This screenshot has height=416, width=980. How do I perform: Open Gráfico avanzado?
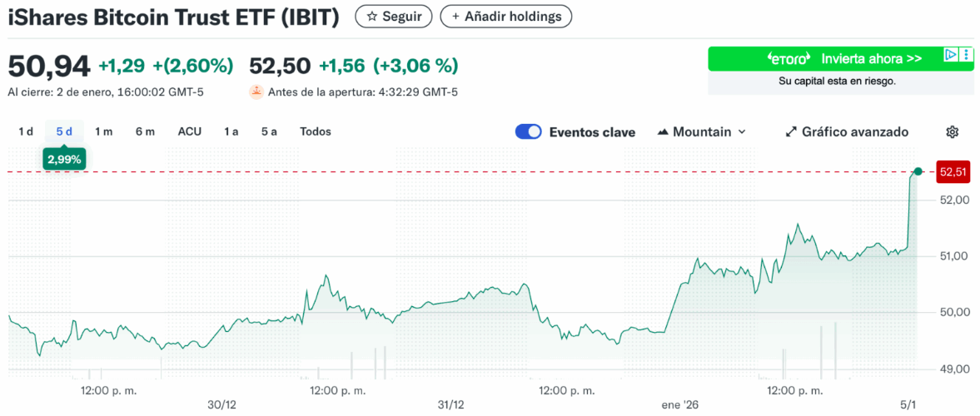coord(847,131)
